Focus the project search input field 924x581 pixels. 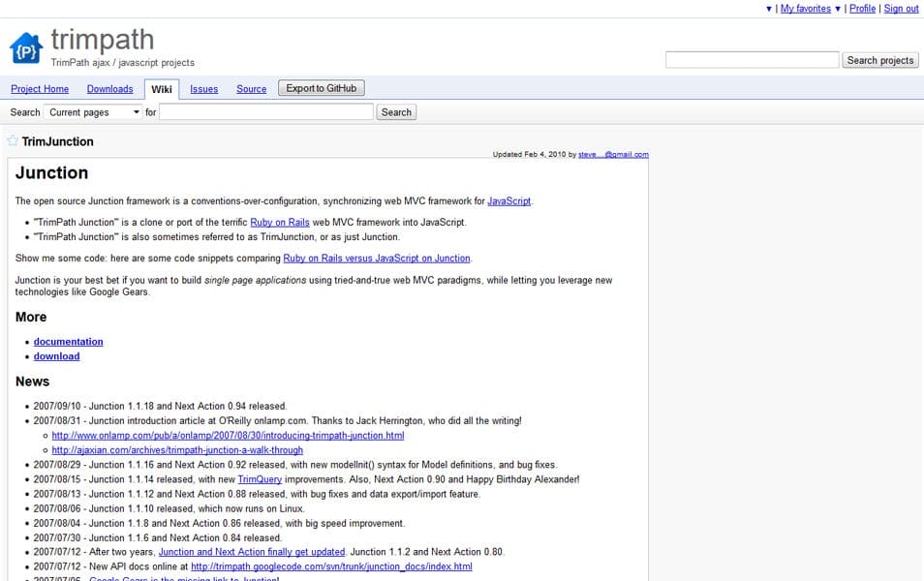coord(752,59)
